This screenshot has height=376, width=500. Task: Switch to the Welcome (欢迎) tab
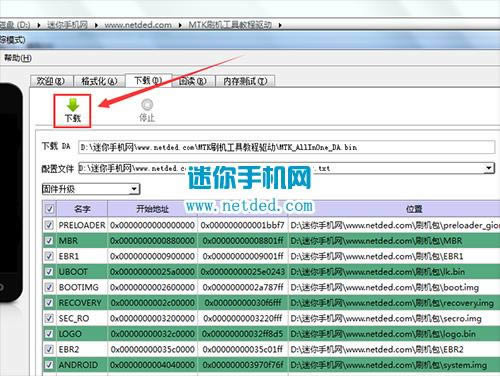pos(51,81)
